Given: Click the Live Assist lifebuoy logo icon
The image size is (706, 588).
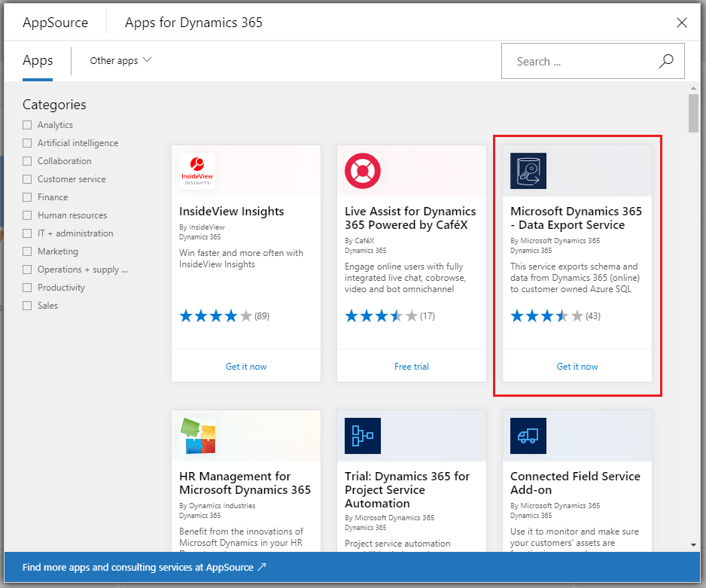Looking at the screenshot, I should [363, 171].
